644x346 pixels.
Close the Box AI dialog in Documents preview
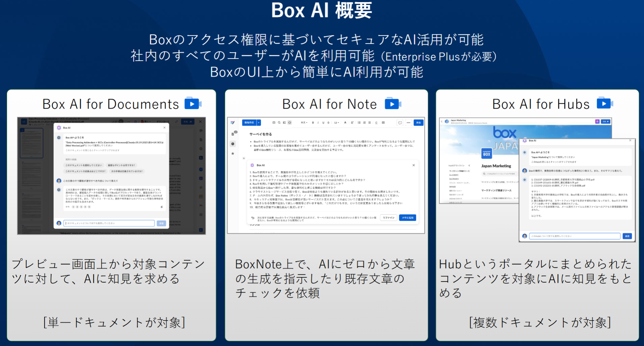[x=164, y=128]
